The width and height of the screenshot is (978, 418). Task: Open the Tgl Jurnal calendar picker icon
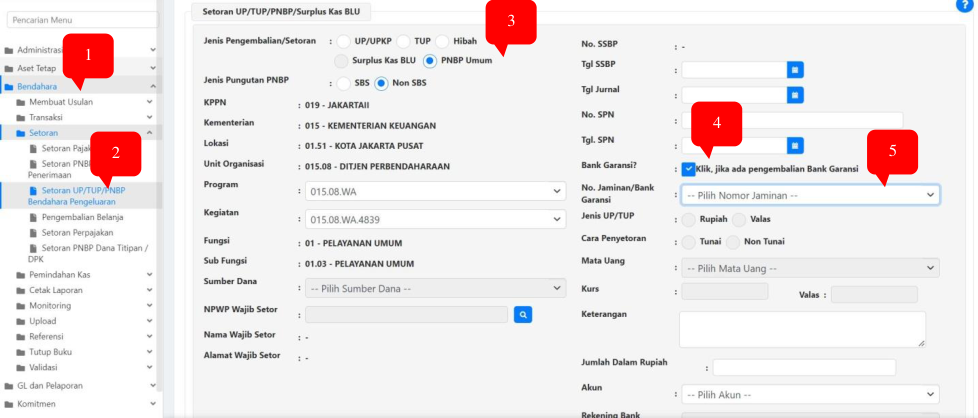[x=795, y=95]
